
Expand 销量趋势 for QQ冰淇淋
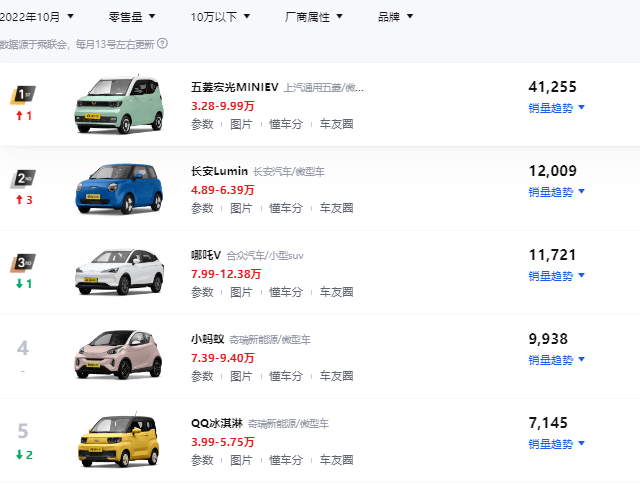556,444
